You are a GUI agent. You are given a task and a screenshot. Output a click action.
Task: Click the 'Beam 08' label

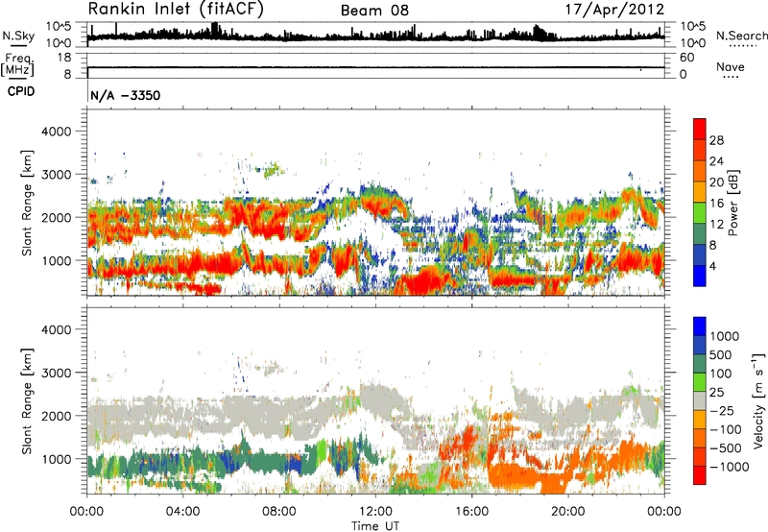point(374,11)
